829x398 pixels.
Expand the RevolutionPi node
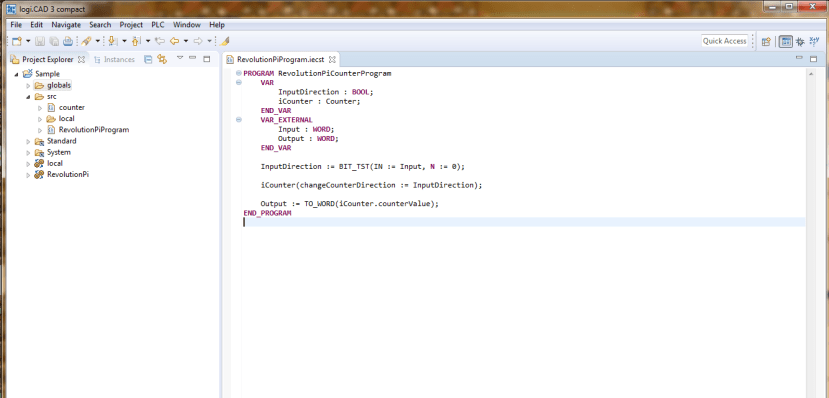coord(29,175)
